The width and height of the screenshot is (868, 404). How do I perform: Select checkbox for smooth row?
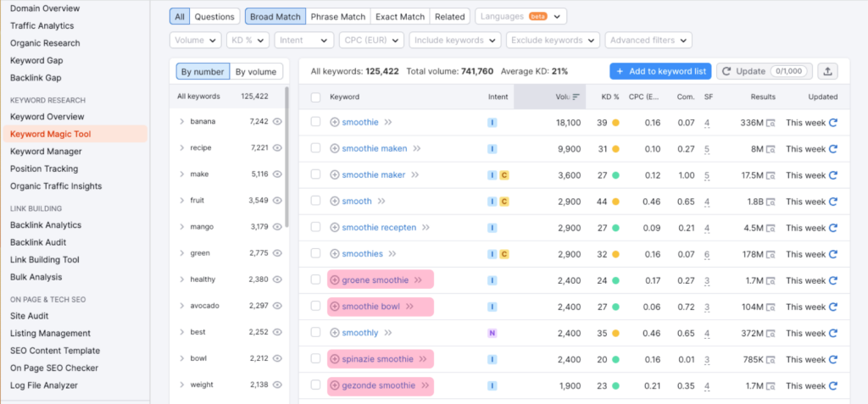point(315,201)
